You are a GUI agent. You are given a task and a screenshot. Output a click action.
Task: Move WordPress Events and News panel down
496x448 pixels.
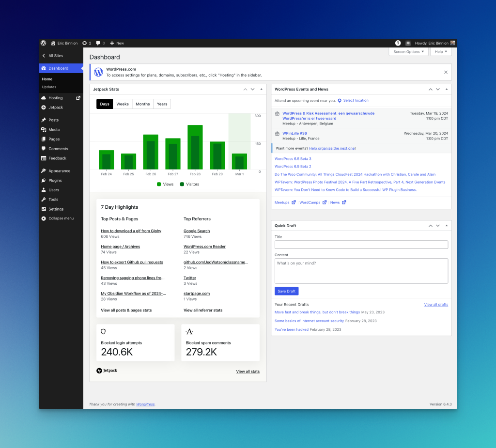click(438, 89)
